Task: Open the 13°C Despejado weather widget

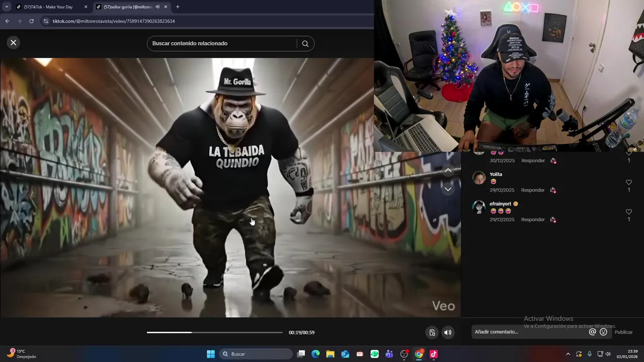Action: pos(22,354)
